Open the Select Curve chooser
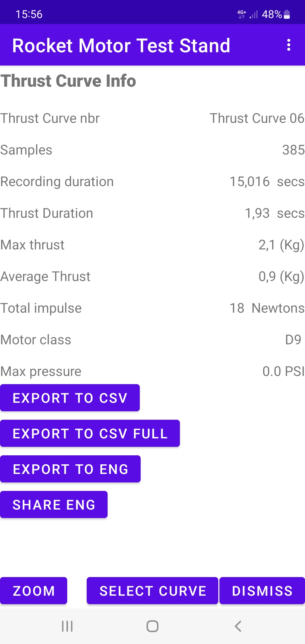305x644 pixels. click(152, 591)
